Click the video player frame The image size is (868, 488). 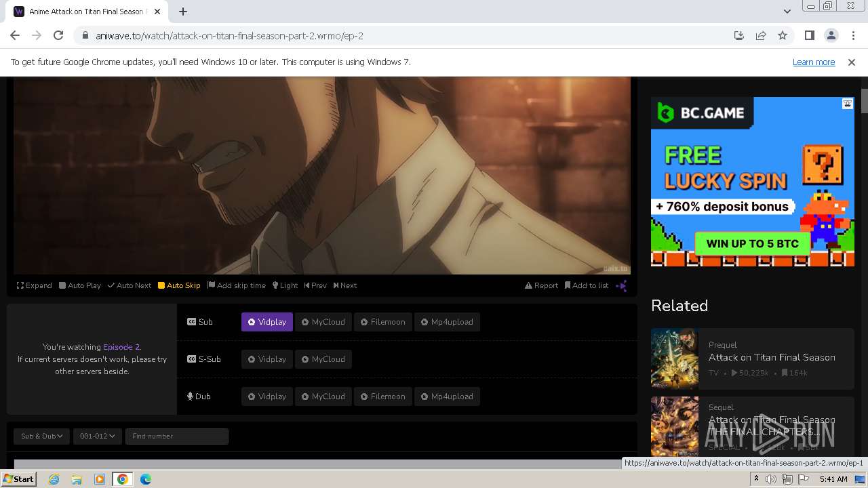(x=322, y=176)
